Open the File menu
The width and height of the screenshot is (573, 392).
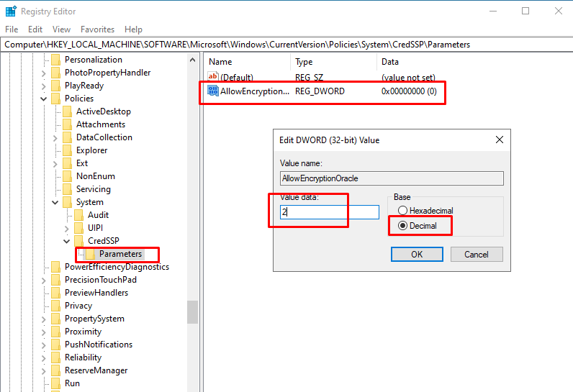tap(12, 29)
